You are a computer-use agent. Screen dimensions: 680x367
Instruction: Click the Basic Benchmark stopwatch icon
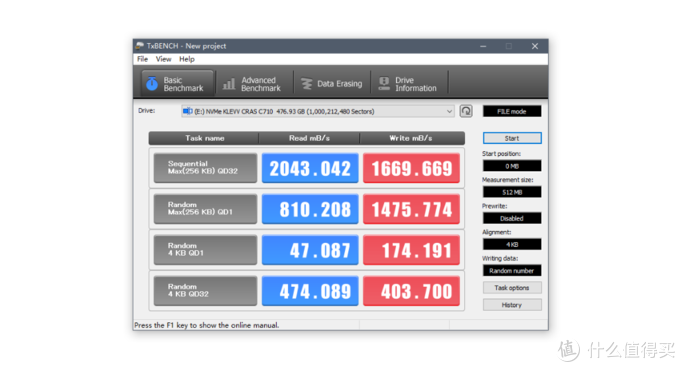click(152, 83)
